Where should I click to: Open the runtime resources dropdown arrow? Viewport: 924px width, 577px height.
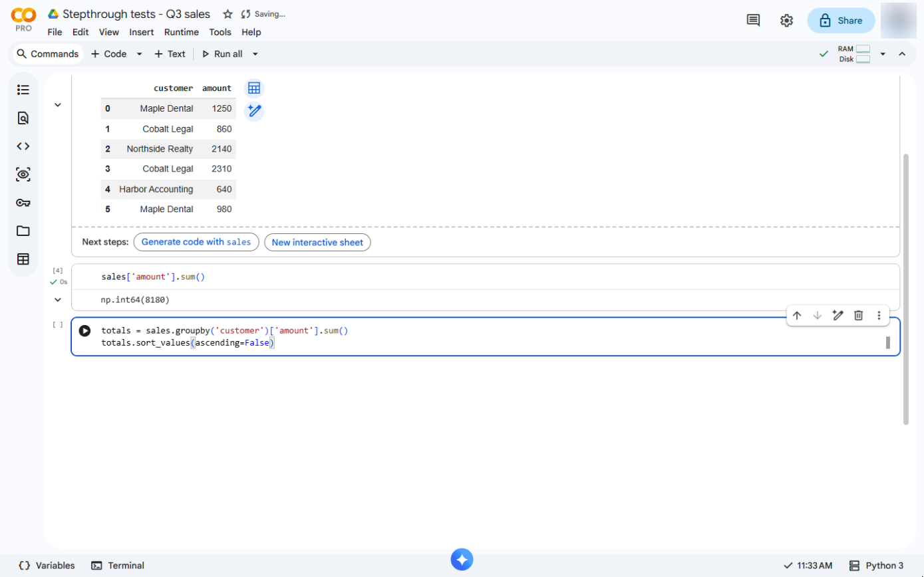point(883,54)
